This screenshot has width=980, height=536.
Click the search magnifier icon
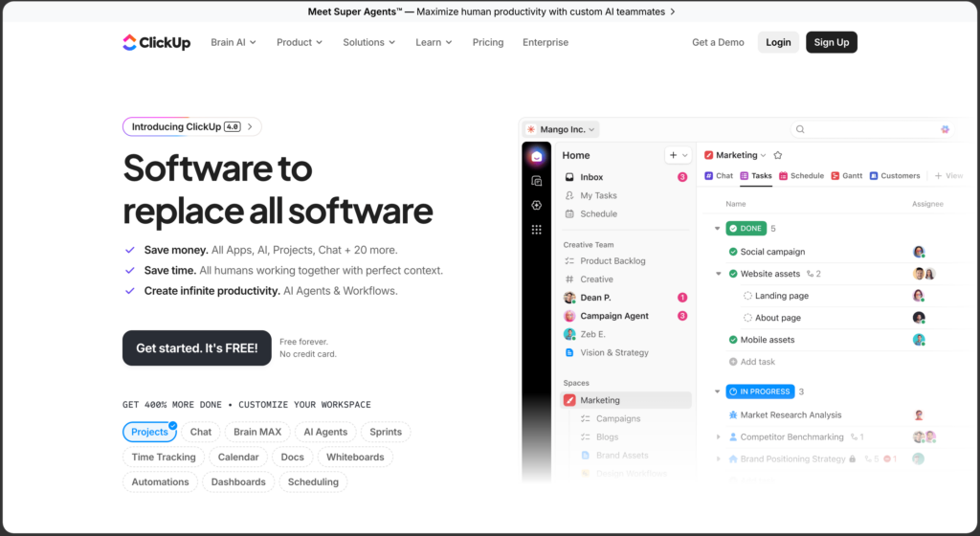coord(800,129)
